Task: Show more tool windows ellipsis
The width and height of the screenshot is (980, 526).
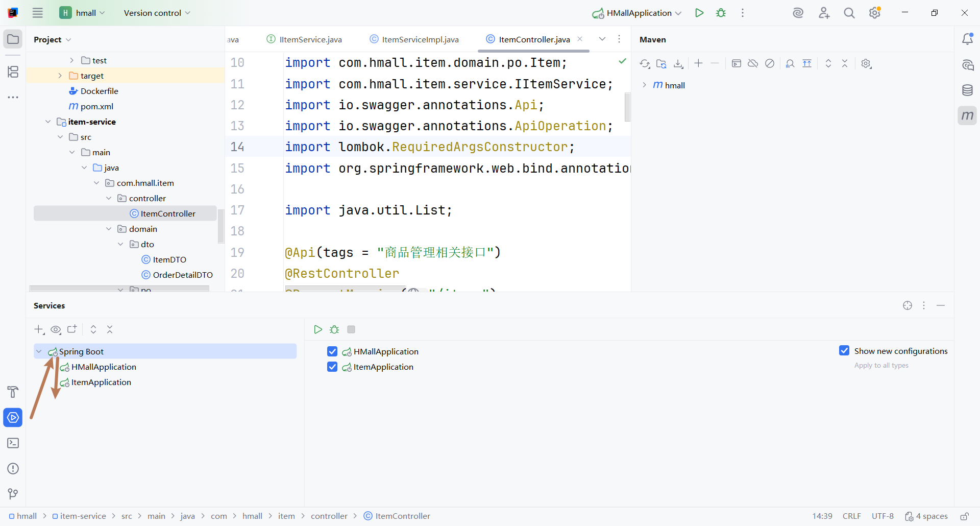Action: pos(13,97)
